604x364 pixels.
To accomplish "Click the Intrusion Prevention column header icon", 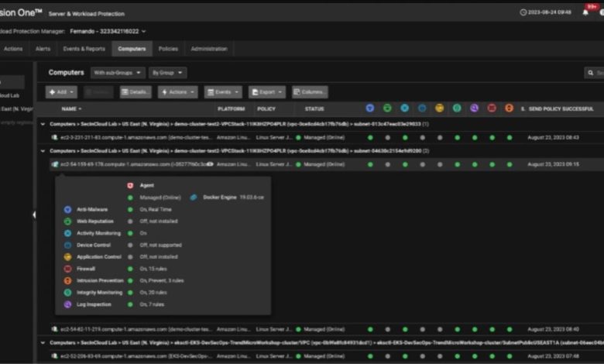I will [x=509, y=108].
